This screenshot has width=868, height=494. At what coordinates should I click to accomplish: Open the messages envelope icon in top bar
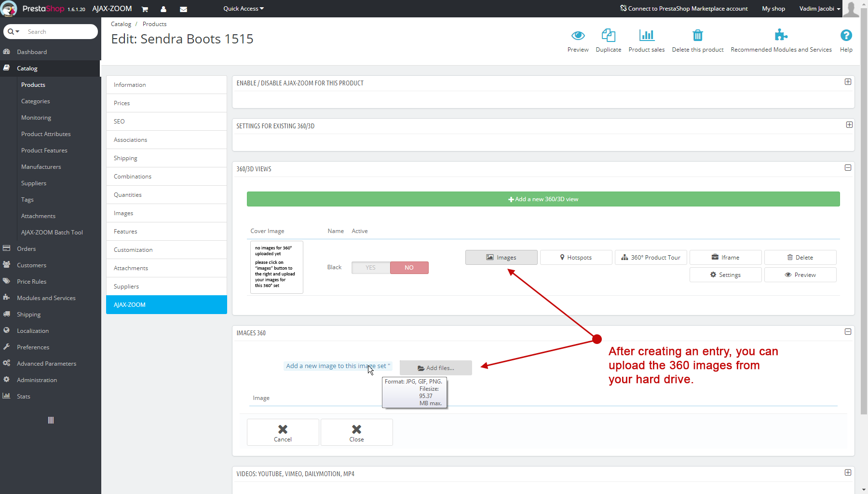click(x=183, y=9)
